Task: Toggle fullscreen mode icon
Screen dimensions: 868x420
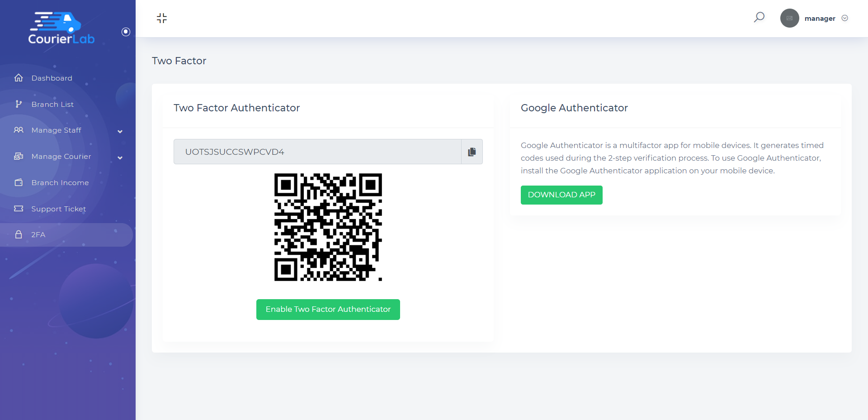Action: tap(162, 18)
